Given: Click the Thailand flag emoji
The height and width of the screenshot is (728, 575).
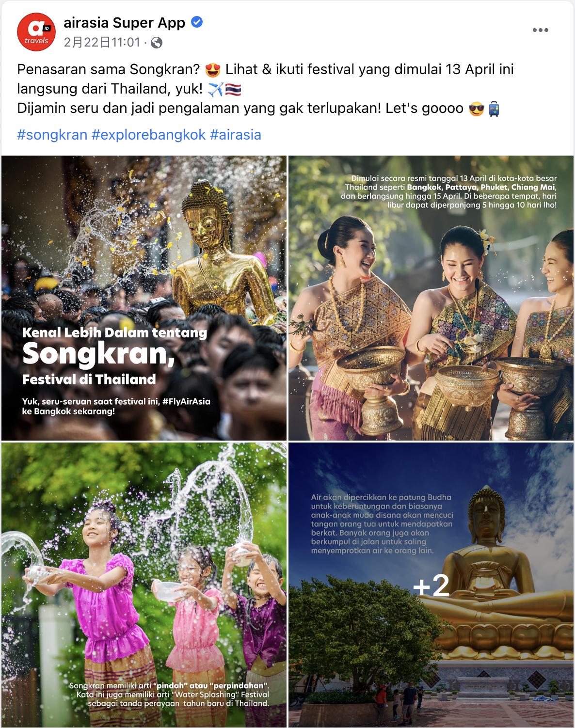Looking at the screenshot, I should pos(233,90).
